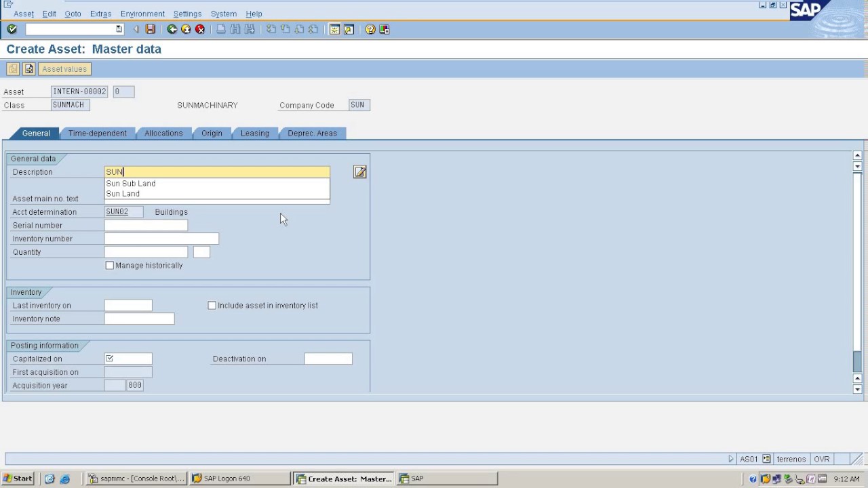This screenshot has height=488, width=868.
Task: Click into the Inventory number field
Action: 161,239
